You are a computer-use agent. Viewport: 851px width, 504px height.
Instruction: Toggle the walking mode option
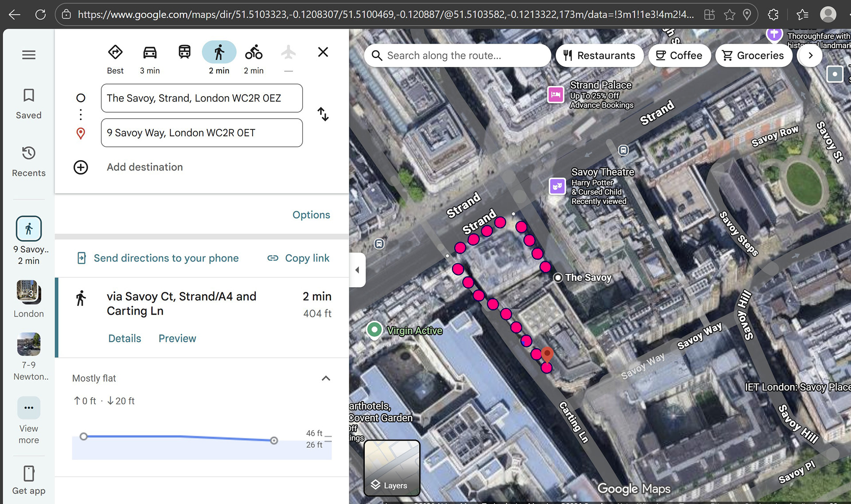point(219,53)
